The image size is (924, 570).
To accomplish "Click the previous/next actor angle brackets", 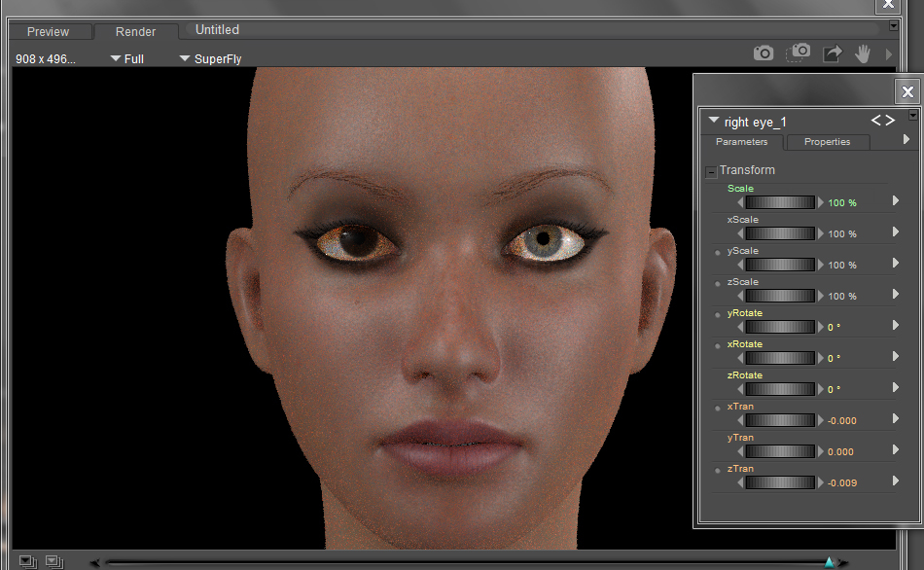I will point(882,121).
